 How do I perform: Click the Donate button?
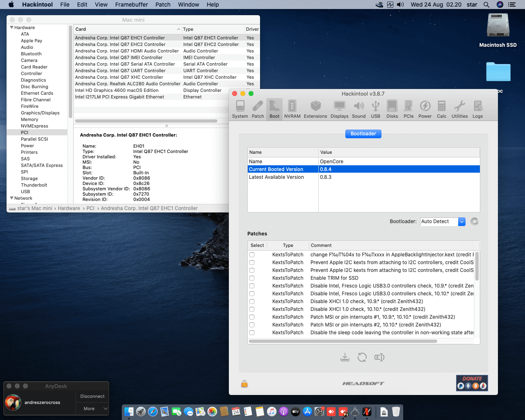[x=472, y=383]
